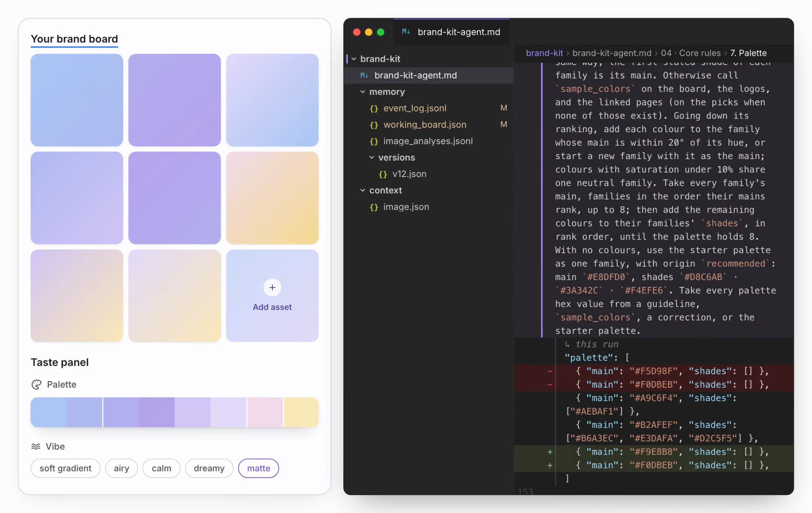The height and width of the screenshot is (513, 812).
Task: Click the 04 · Core rules breadcrumb
Action: 691,53
